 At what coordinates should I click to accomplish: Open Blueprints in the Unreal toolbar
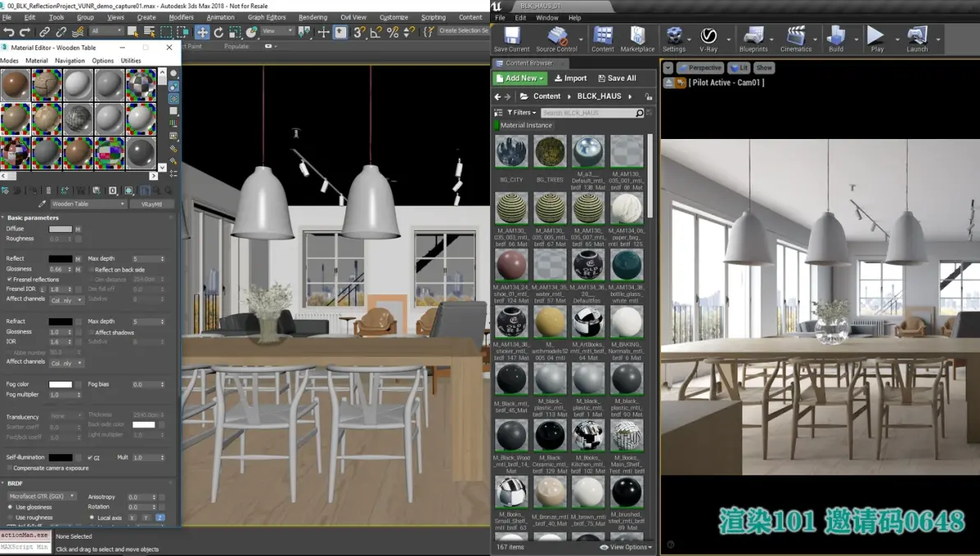(753, 39)
